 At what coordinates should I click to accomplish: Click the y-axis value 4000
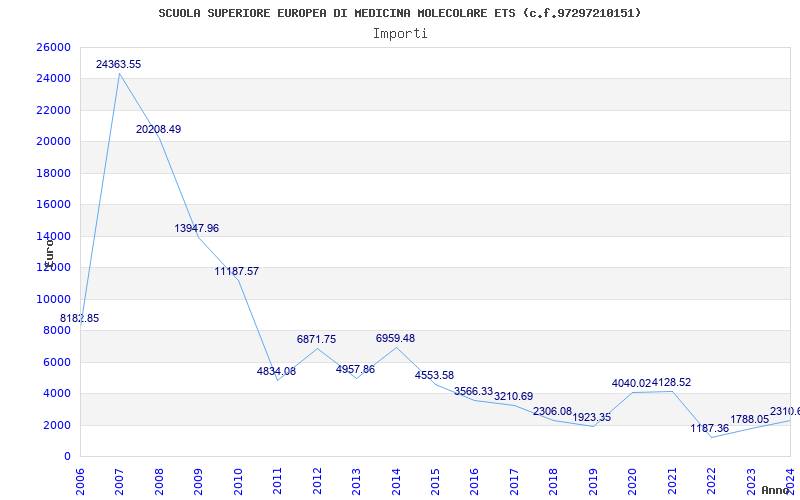56,393
